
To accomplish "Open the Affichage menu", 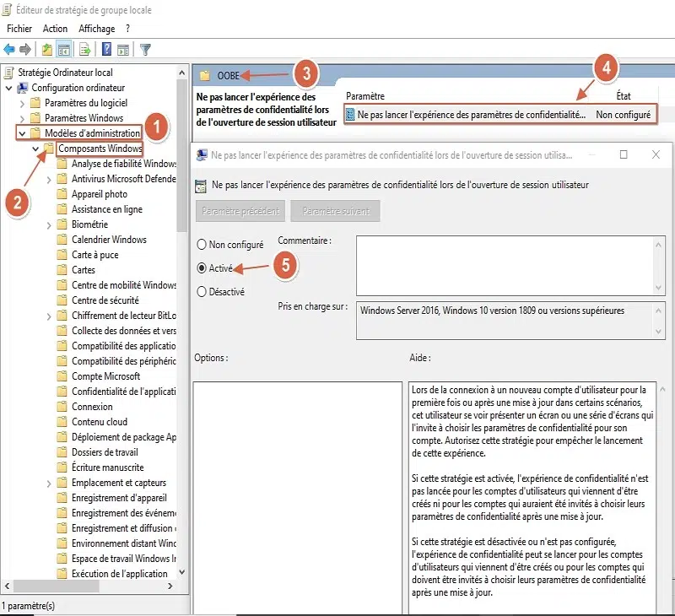I will pyautogui.click(x=96, y=29).
